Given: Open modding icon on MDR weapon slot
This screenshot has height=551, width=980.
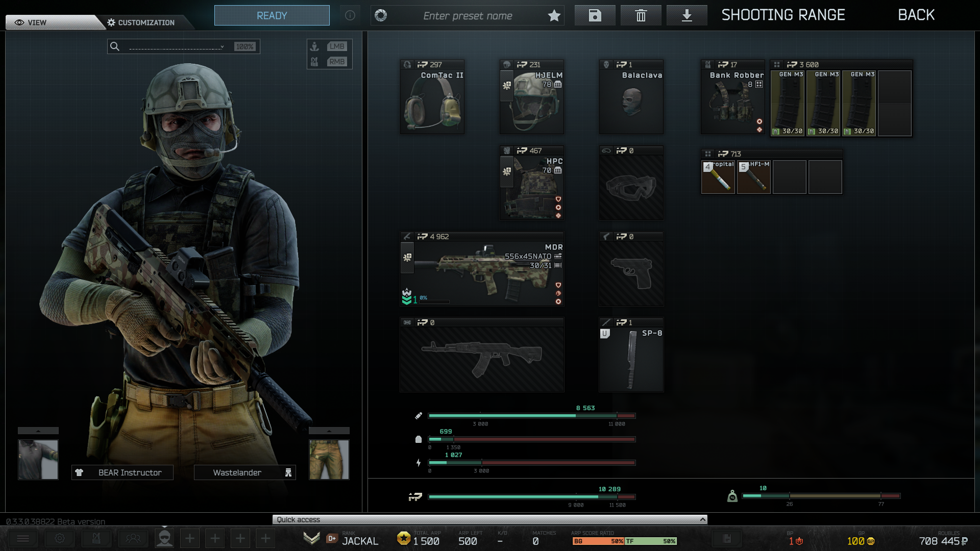Looking at the screenshot, I should click(407, 257).
